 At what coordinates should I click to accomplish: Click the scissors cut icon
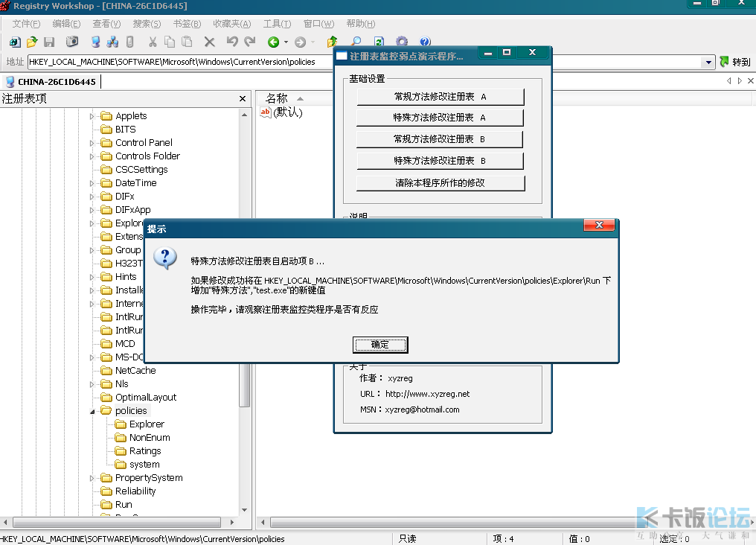coord(153,42)
